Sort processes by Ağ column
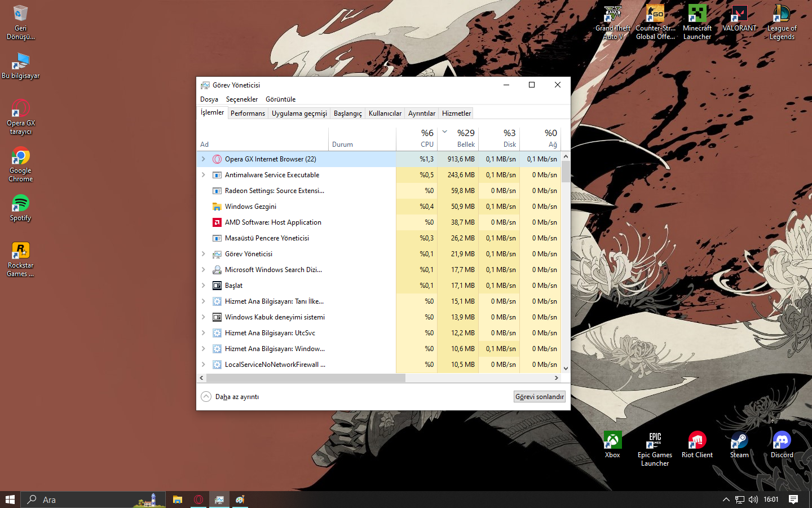The height and width of the screenshot is (508, 812). point(540,138)
